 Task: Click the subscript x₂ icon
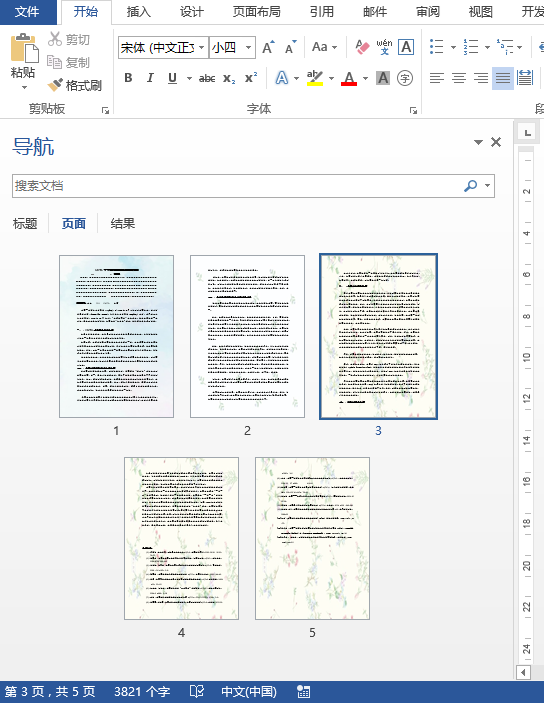(229, 78)
